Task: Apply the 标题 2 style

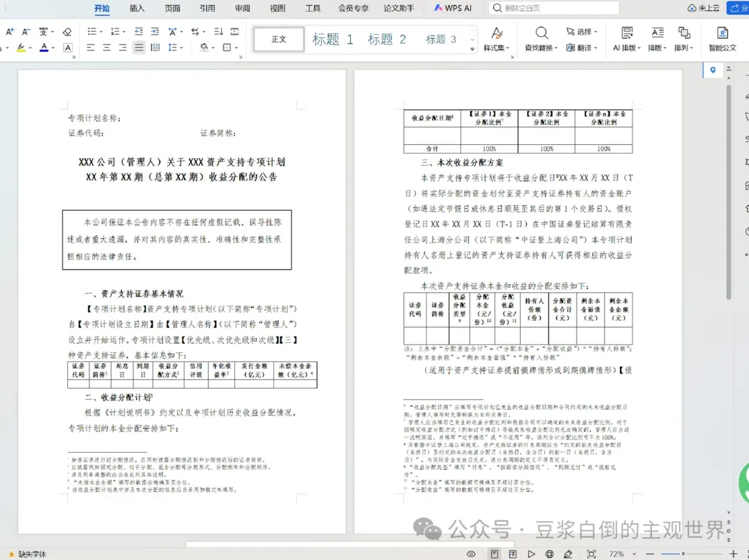Action: click(x=386, y=39)
